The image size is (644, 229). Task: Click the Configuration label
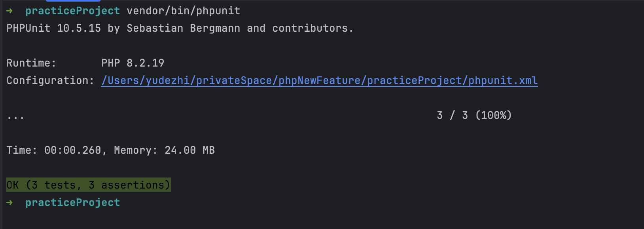(50, 80)
